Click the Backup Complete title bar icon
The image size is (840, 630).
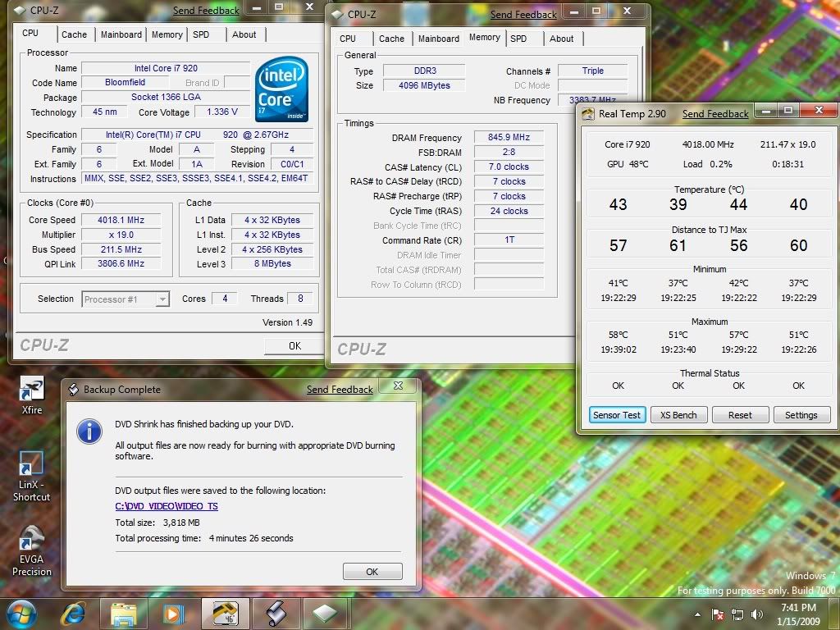(73, 390)
